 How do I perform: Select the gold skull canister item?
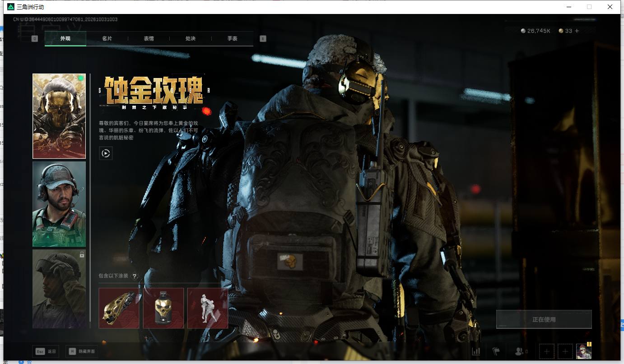point(163,308)
